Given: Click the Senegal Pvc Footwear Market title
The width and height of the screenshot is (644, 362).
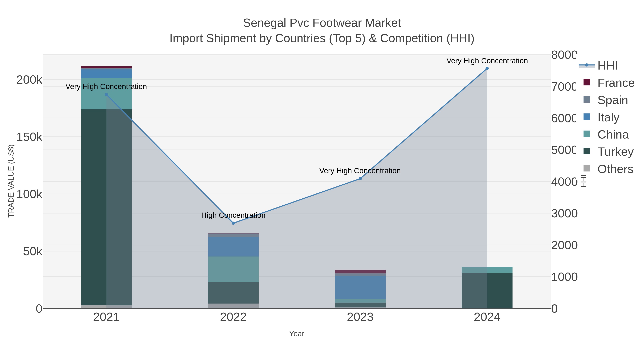Looking at the screenshot, I should pyautogui.click(x=322, y=23).
